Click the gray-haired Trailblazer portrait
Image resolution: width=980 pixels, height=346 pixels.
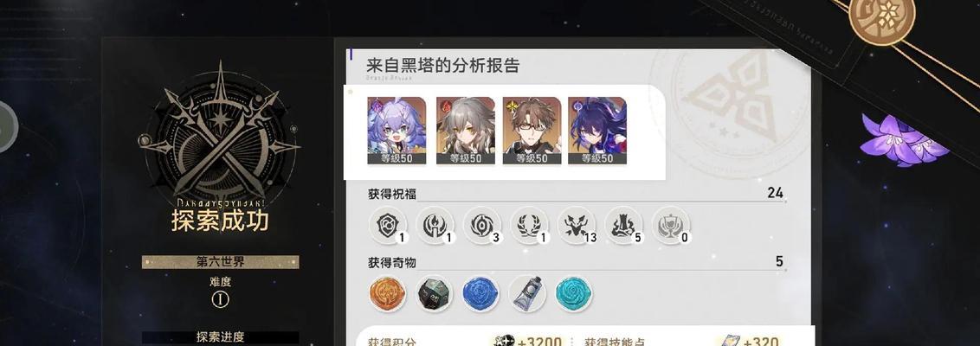tap(465, 131)
